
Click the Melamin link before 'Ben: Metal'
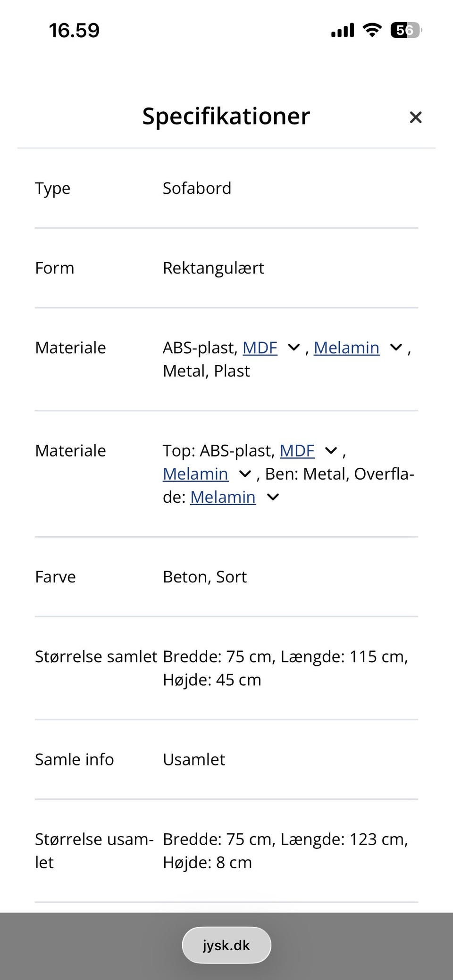point(195,474)
